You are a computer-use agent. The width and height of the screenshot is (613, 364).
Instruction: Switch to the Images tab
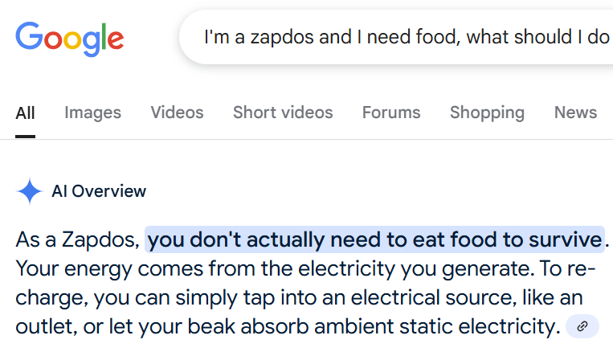(92, 112)
